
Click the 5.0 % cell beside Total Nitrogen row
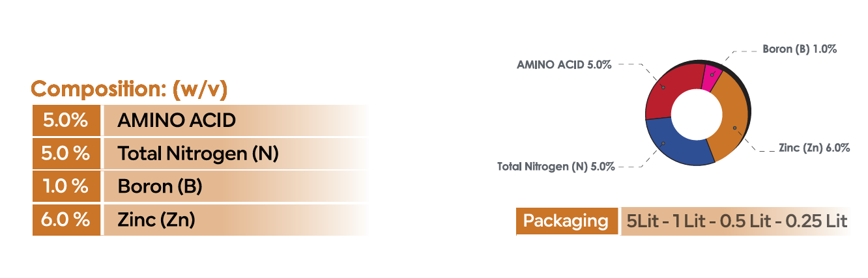pyautogui.click(x=66, y=154)
